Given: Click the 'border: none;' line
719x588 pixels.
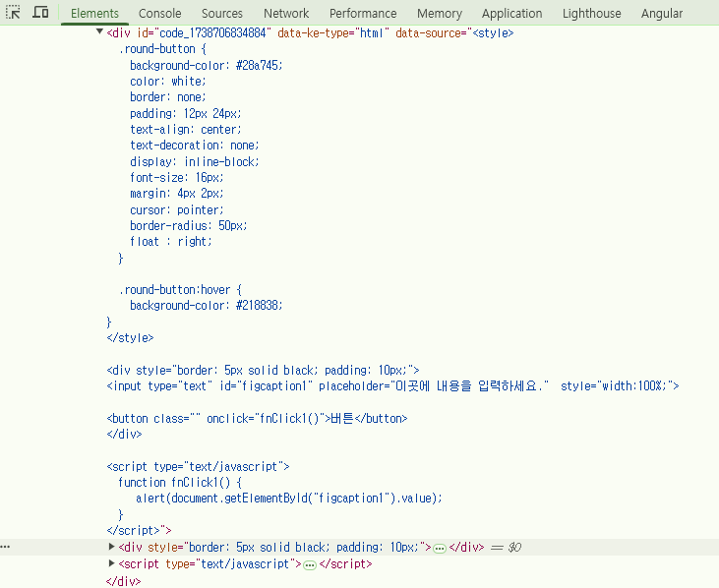Looking at the screenshot, I should 168,97.
